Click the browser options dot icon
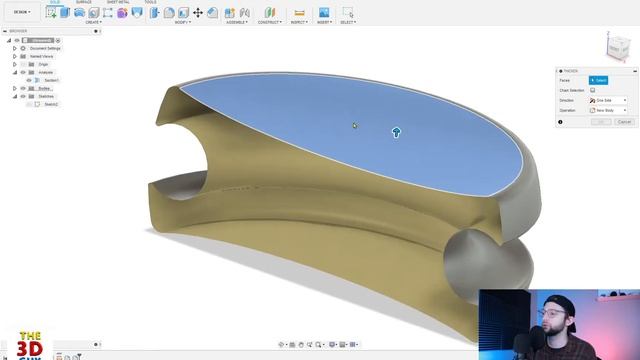The height and width of the screenshot is (360, 640). [96, 31]
